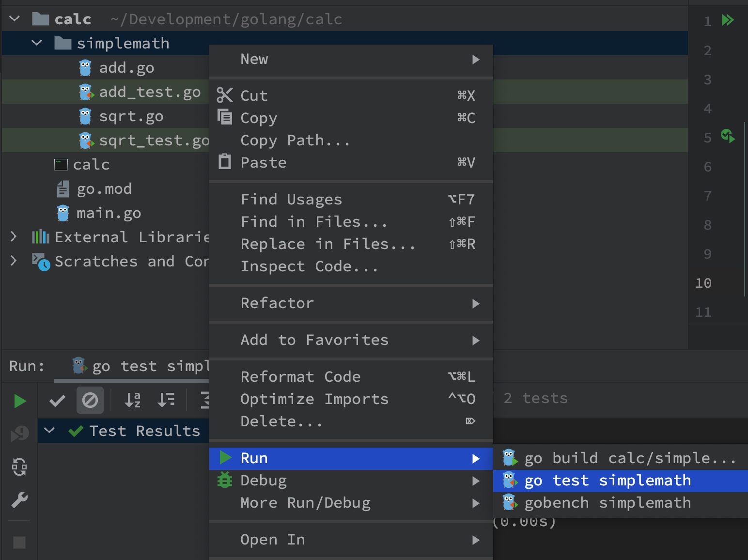Expand External Libraries node
Image resolution: width=748 pixels, height=560 pixels.
14,237
